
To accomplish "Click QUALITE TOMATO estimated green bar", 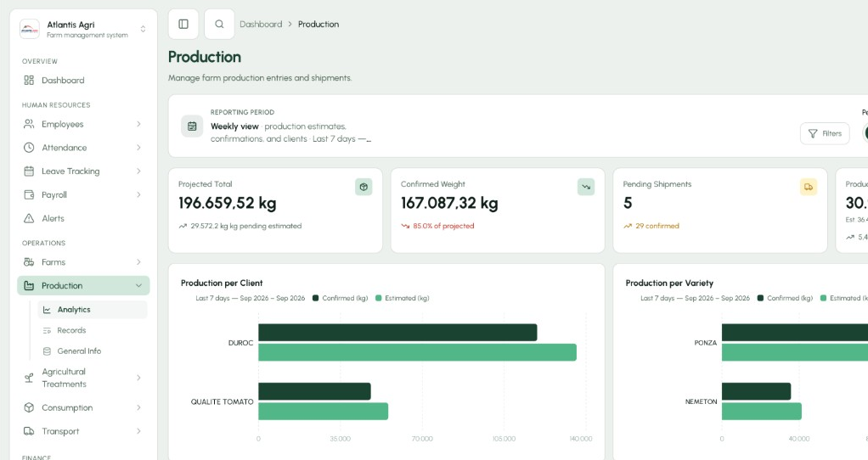I will [x=324, y=411].
